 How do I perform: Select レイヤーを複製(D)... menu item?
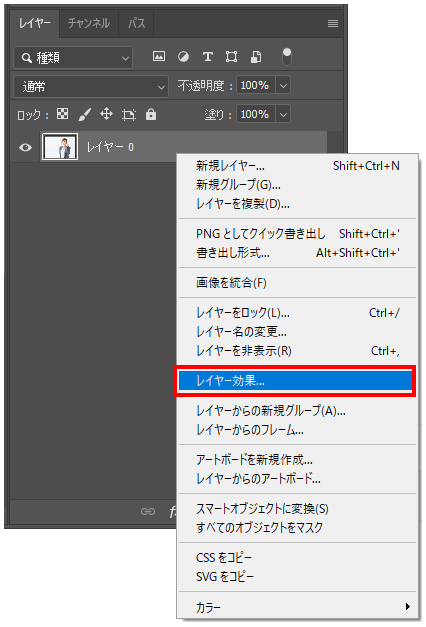297,204
